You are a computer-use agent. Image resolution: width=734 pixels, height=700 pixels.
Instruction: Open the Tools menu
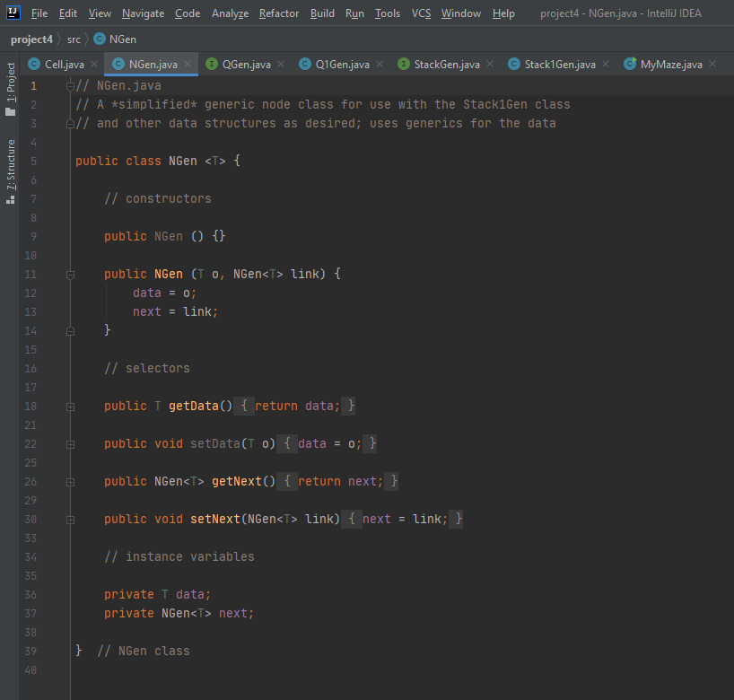coord(387,13)
